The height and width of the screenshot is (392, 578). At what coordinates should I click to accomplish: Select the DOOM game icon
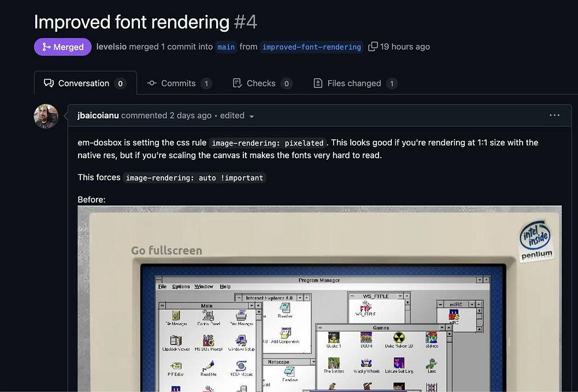coord(366,341)
